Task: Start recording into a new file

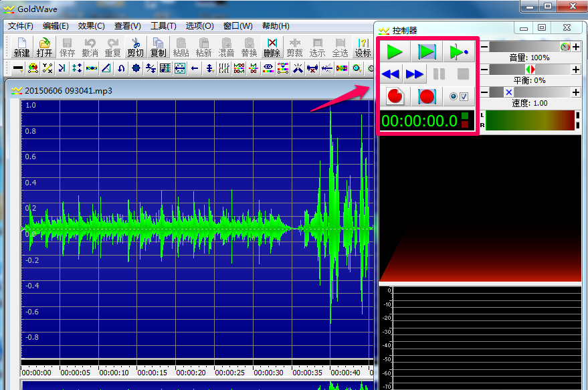Action: point(395,96)
